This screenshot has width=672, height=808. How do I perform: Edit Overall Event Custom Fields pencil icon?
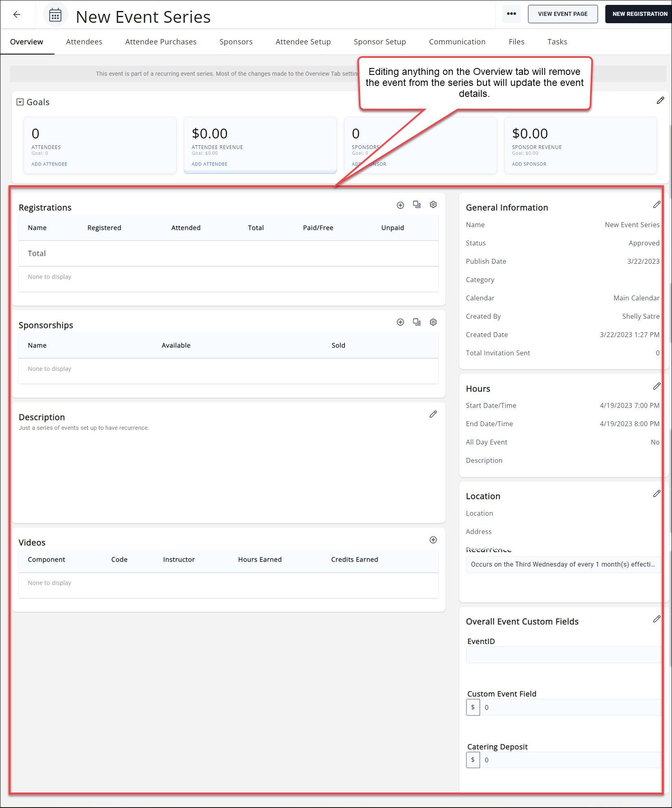(x=657, y=619)
